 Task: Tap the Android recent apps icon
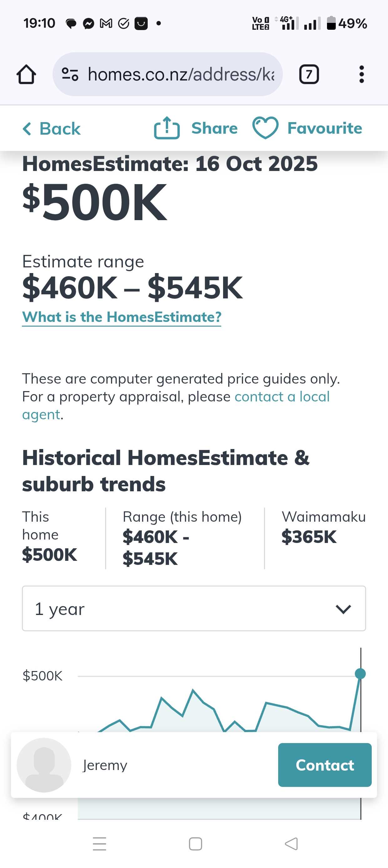pyautogui.click(x=100, y=843)
